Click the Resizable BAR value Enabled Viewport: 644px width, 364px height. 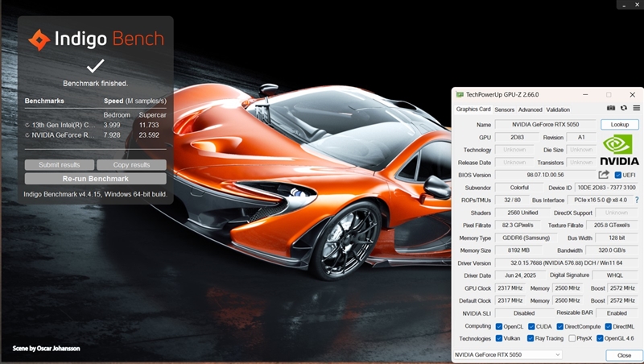(617, 313)
